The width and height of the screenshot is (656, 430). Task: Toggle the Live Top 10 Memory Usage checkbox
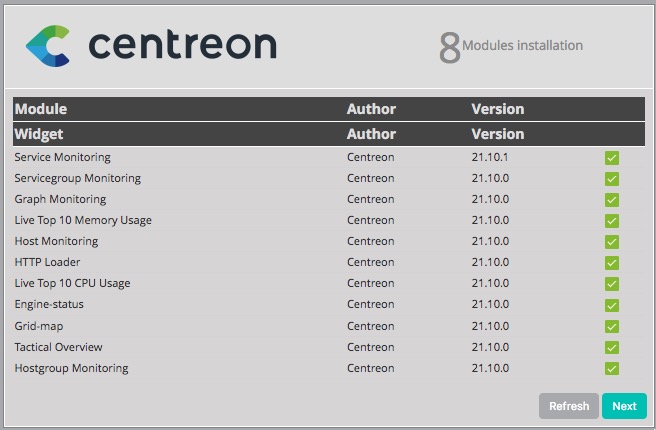[x=612, y=221]
